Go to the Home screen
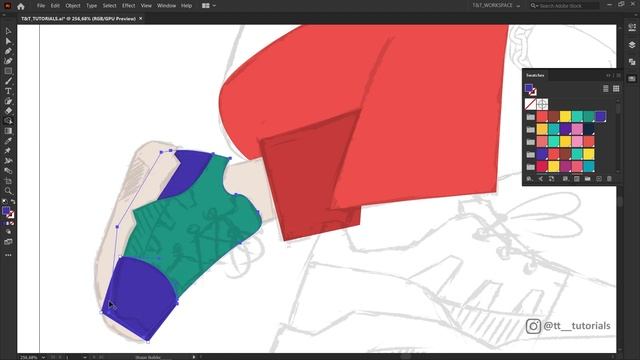The width and height of the screenshot is (640, 360). 21,6
